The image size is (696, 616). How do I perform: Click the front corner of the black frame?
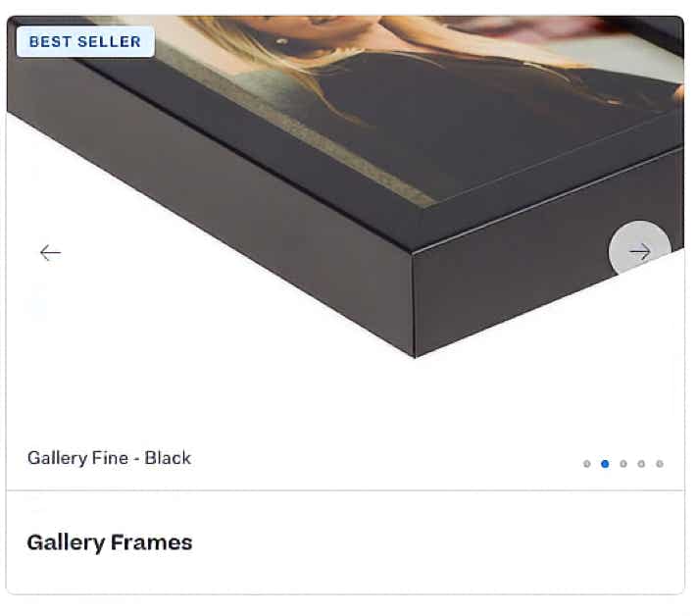414,304
